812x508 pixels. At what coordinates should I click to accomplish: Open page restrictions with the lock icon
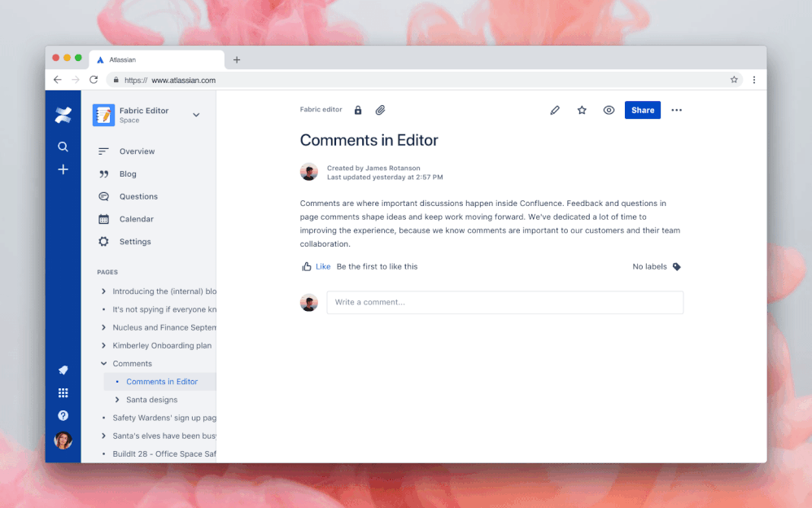(x=358, y=109)
